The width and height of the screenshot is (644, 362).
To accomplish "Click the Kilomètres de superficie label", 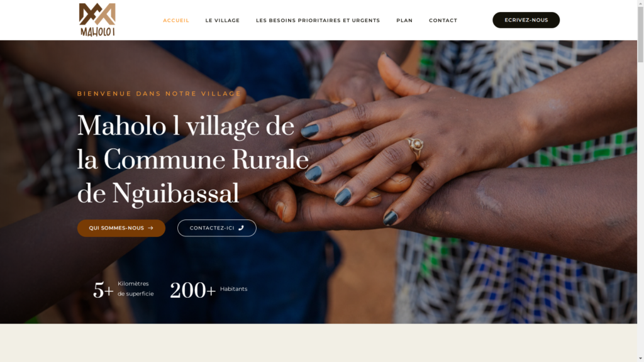I will click(x=136, y=288).
